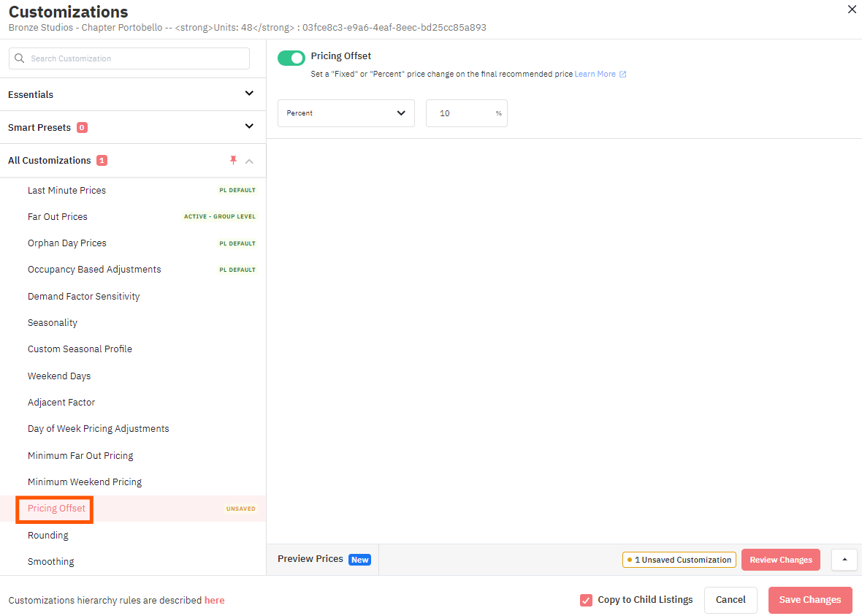Click PL DEFAULT tag on Orphan Day Prices

point(237,243)
